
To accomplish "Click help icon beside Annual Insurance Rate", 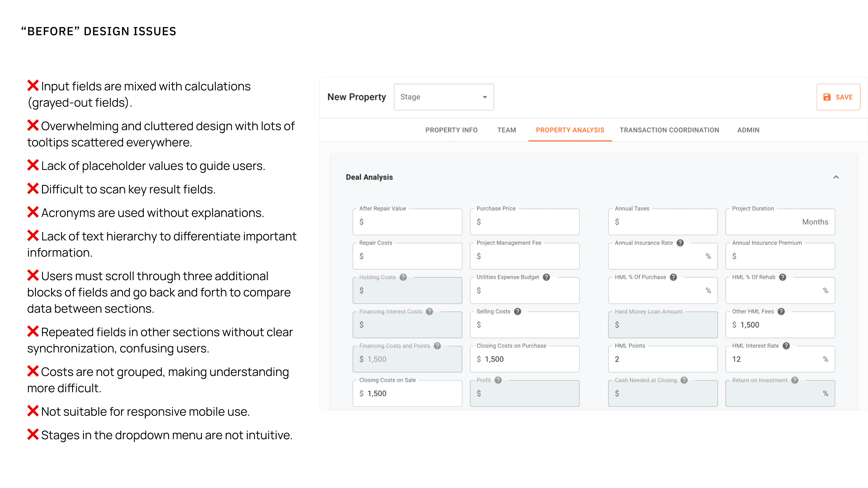I will tap(680, 243).
